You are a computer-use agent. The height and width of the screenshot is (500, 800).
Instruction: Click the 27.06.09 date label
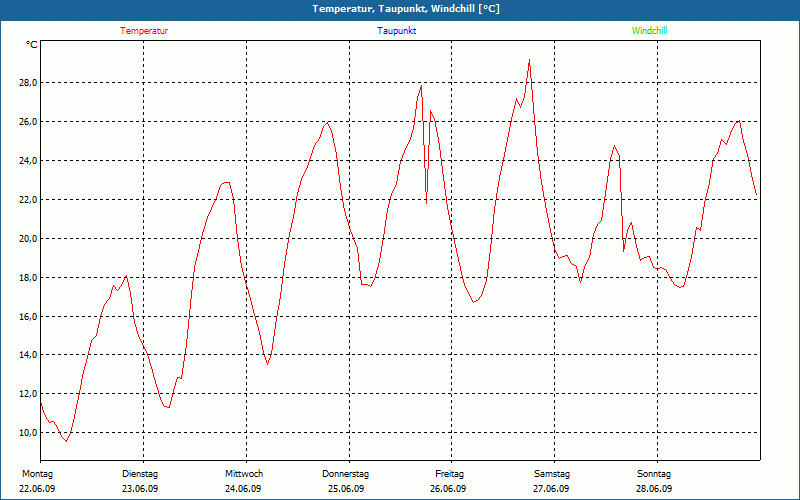(551, 489)
